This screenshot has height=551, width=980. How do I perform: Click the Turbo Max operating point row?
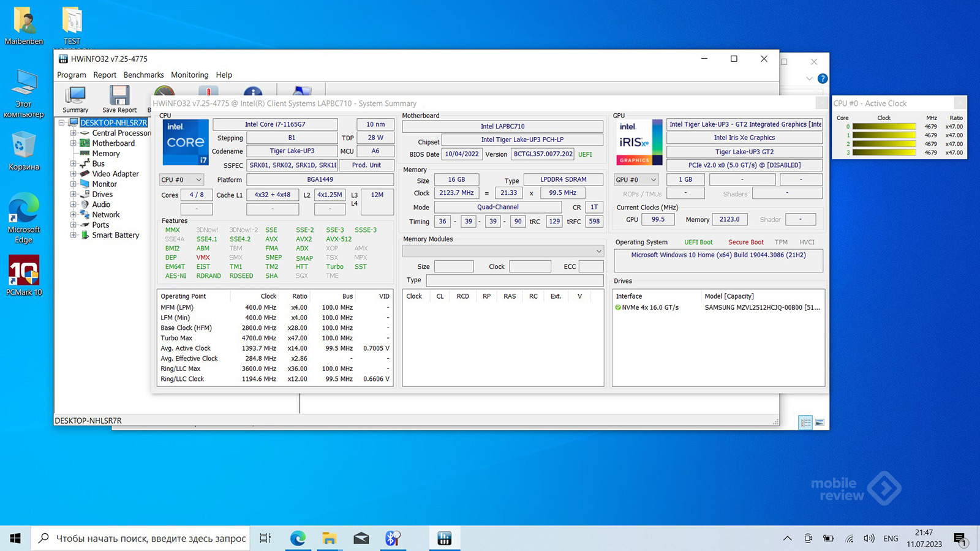pyautogui.click(x=275, y=338)
